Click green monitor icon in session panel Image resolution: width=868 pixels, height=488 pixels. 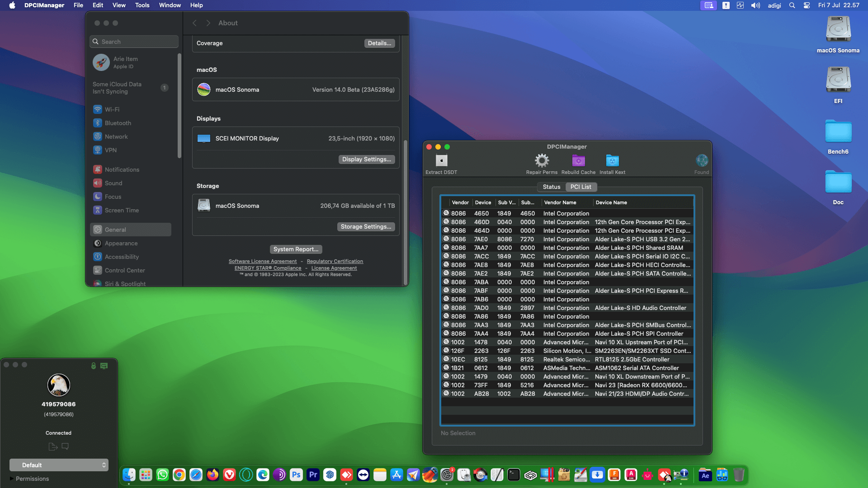tap(104, 366)
